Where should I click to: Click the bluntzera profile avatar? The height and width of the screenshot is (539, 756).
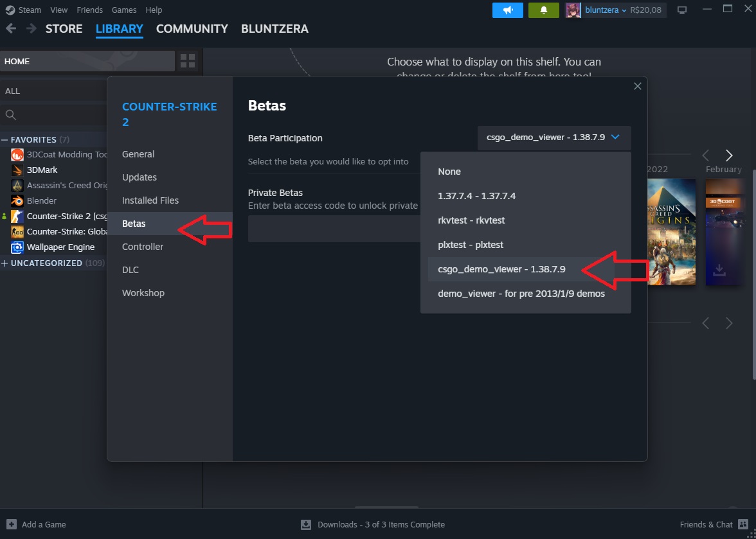tap(573, 10)
